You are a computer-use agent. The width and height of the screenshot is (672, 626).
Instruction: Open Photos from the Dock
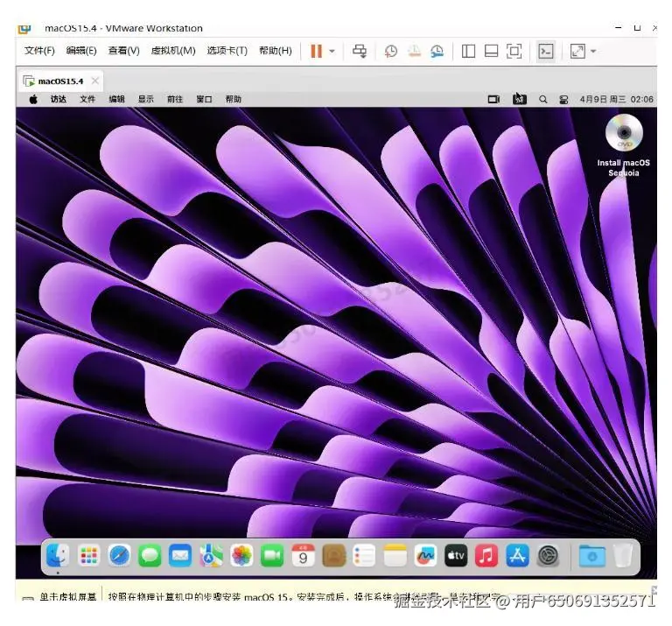(x=241, y=555)
